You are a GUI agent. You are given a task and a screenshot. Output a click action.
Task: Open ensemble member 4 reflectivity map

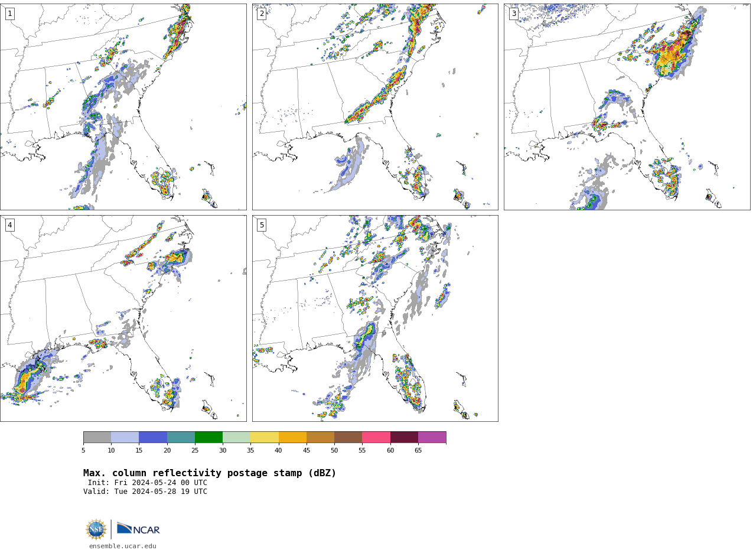pos(123,318)
